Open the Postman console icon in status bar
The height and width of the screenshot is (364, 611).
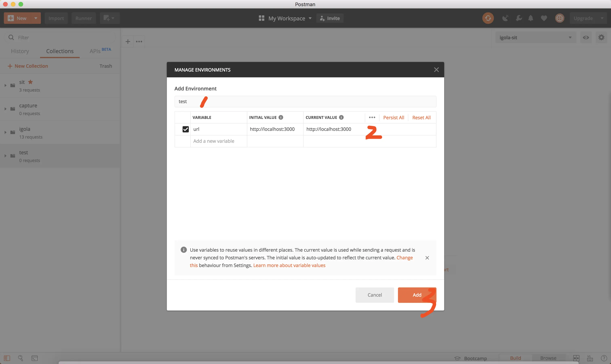pyautogui.click(x=35, y=358)
